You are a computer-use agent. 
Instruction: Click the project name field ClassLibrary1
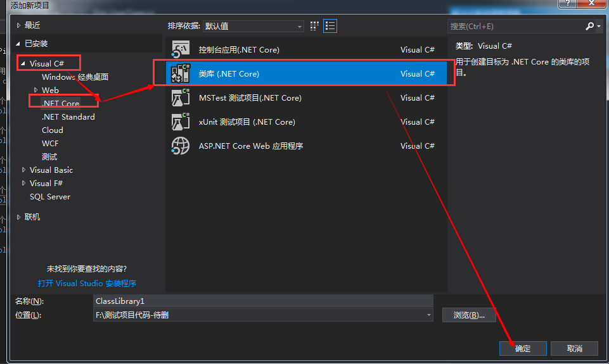pyautogui.click(x=263, y=301)
